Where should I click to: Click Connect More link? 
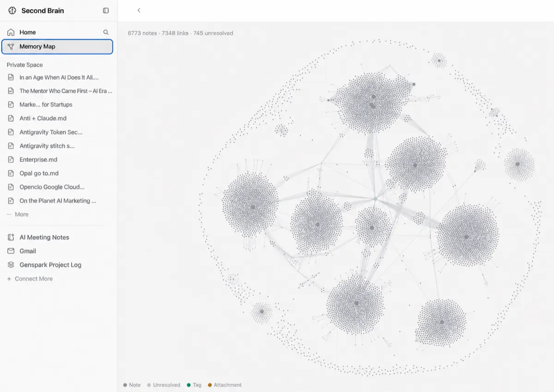pyautogui.click(x=34, y=279)
